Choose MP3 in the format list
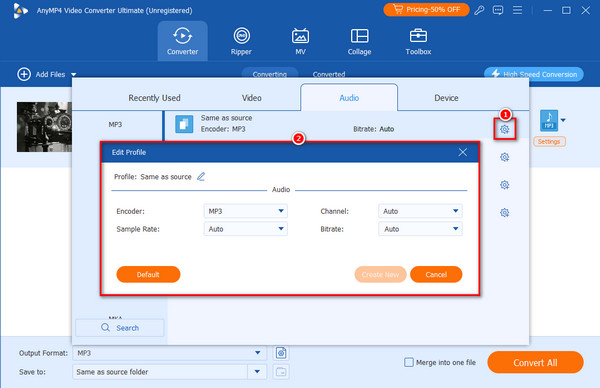 pyautogui.click(x=115, y=124)
